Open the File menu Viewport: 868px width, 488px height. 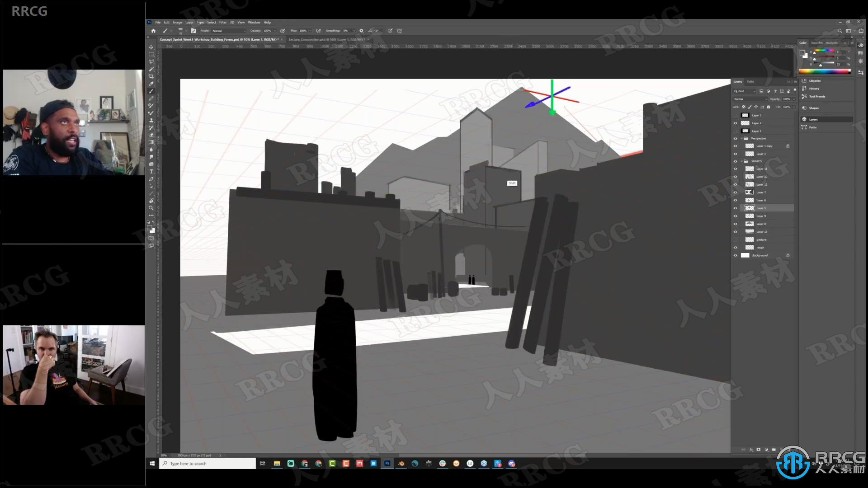tap(158, 22)
